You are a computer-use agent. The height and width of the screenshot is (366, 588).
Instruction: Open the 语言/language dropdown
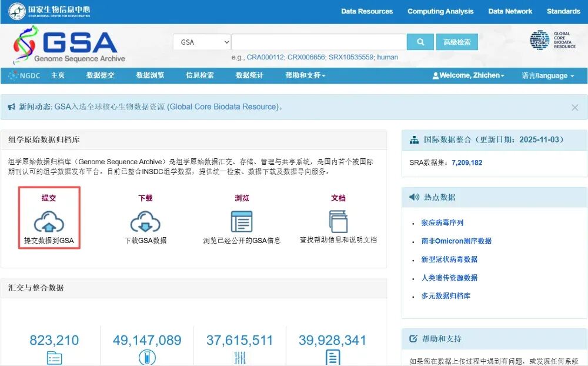tap(548, 76)
